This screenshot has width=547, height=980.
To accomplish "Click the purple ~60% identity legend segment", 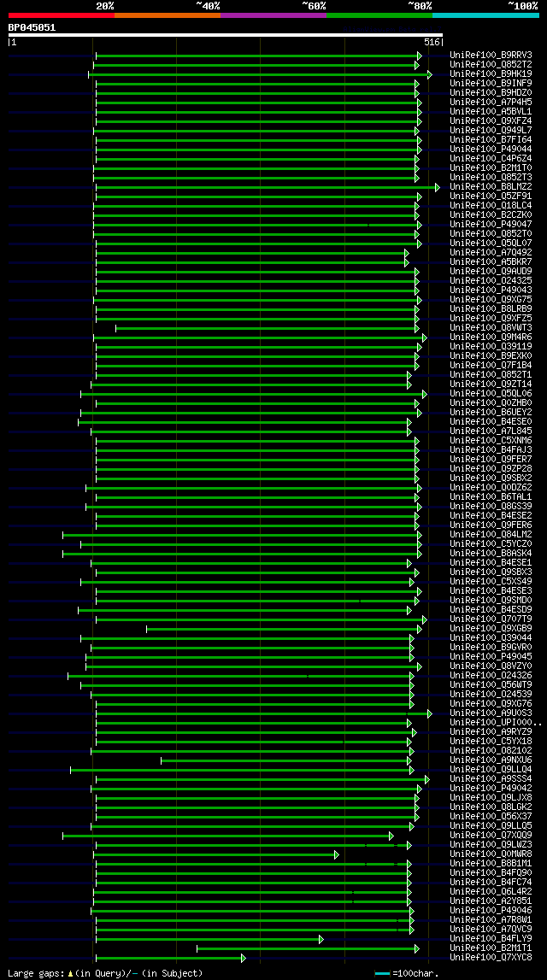I will (273, 15).
